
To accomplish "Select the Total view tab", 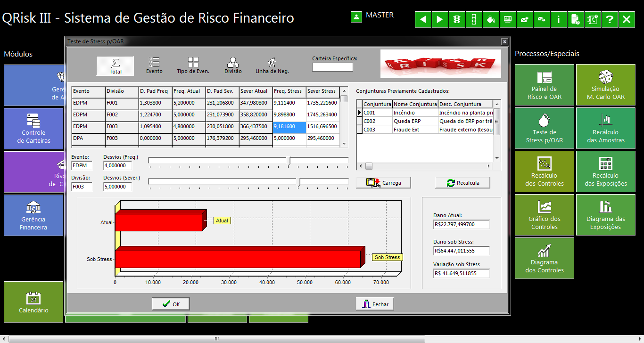I will (115, 66).
